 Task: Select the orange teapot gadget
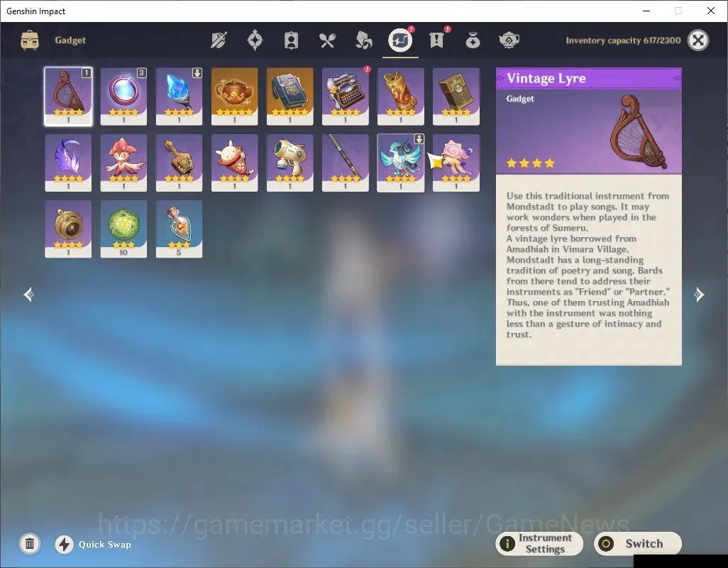[234, 96]
